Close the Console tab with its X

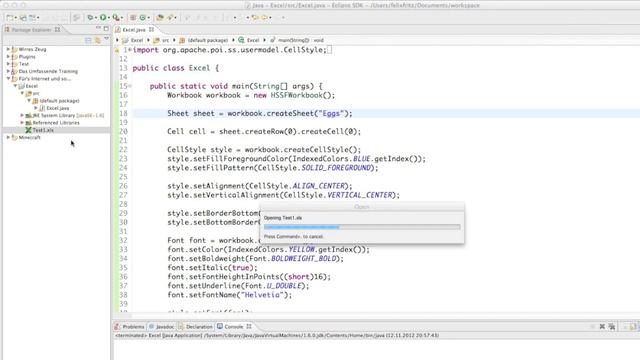click(x=249, y=327)
